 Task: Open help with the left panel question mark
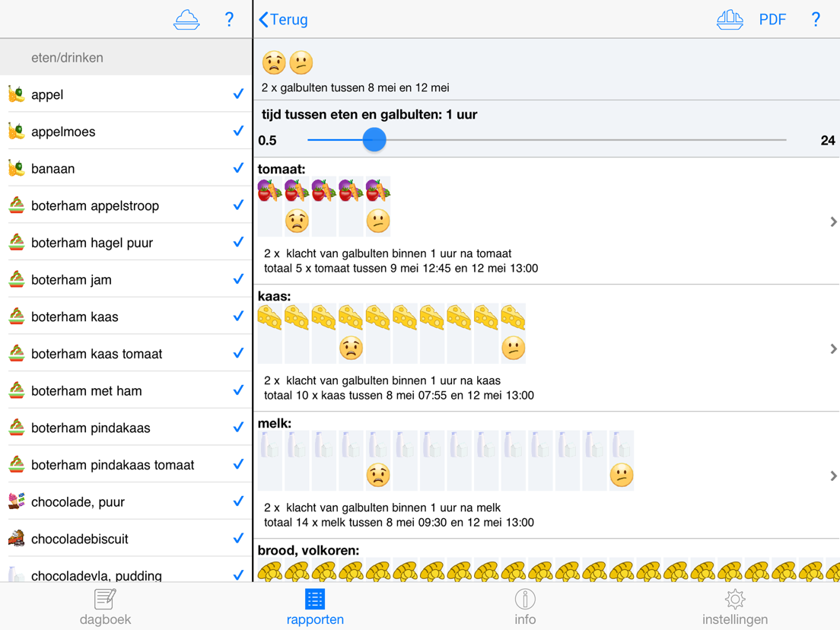click(x=229, y=19)
